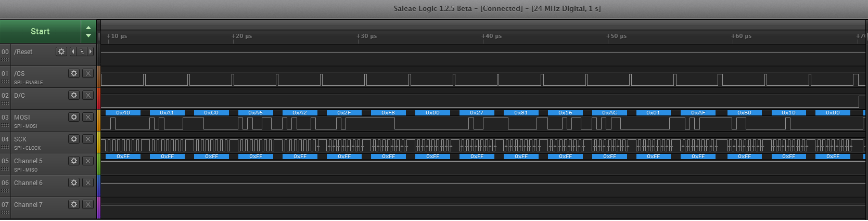Start the logic capture

(x=40, y=32)
